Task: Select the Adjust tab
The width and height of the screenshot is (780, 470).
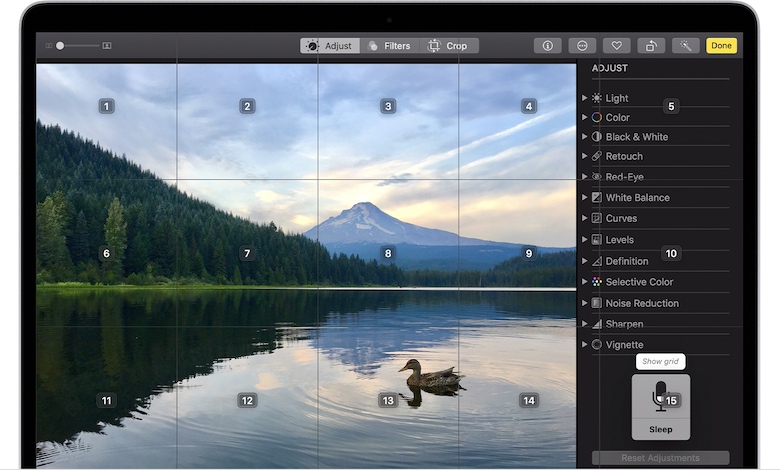Action: (x=329, y=45)
